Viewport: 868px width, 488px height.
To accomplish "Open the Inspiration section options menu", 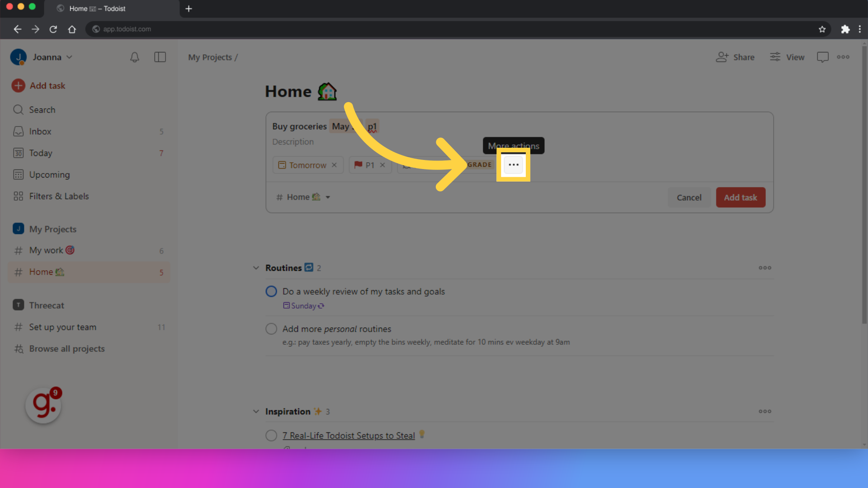I will (x=765, y=412).
